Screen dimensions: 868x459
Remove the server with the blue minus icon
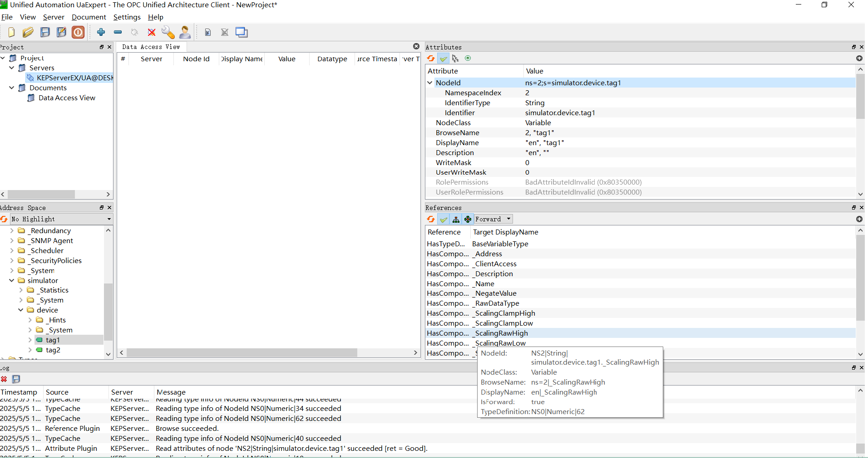(118, 32)
